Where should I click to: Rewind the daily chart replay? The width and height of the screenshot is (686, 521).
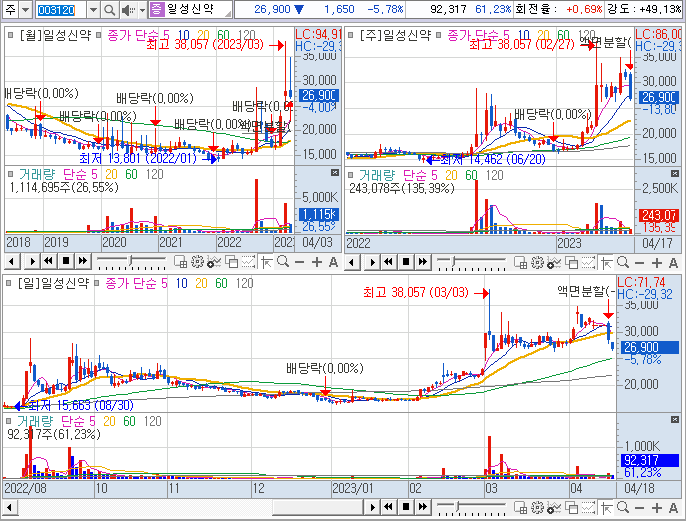[388, 507]
